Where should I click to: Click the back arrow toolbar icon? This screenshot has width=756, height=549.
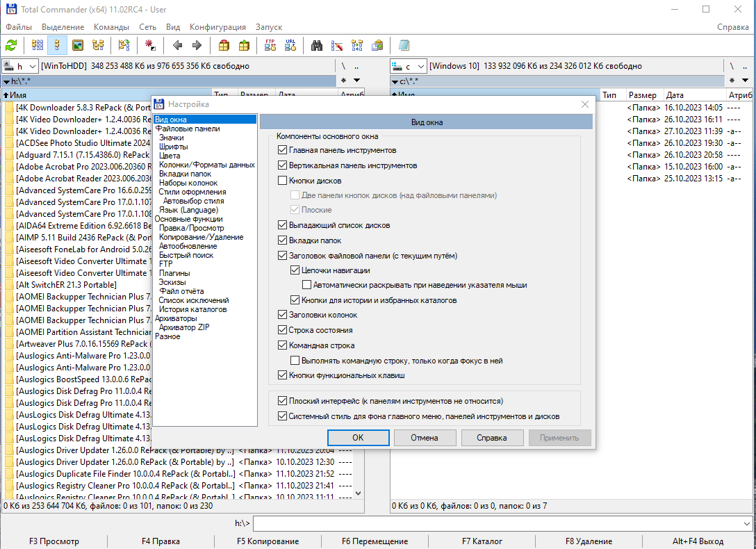[x=177, y=45]
